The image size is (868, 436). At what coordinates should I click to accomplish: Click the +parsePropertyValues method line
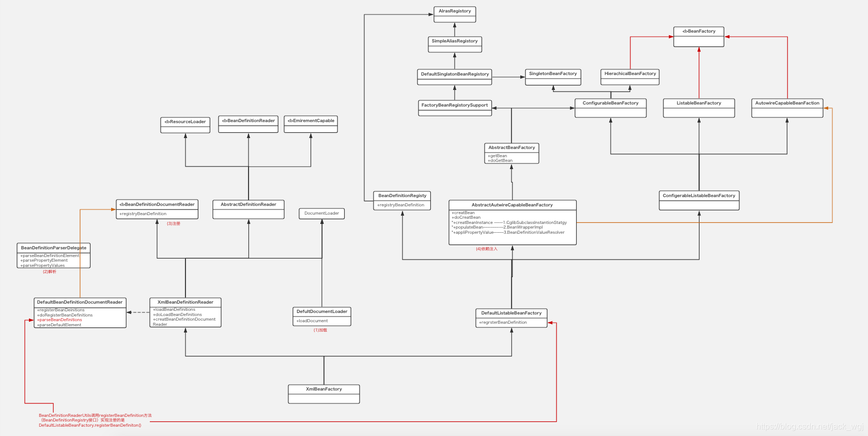(42, 265)
